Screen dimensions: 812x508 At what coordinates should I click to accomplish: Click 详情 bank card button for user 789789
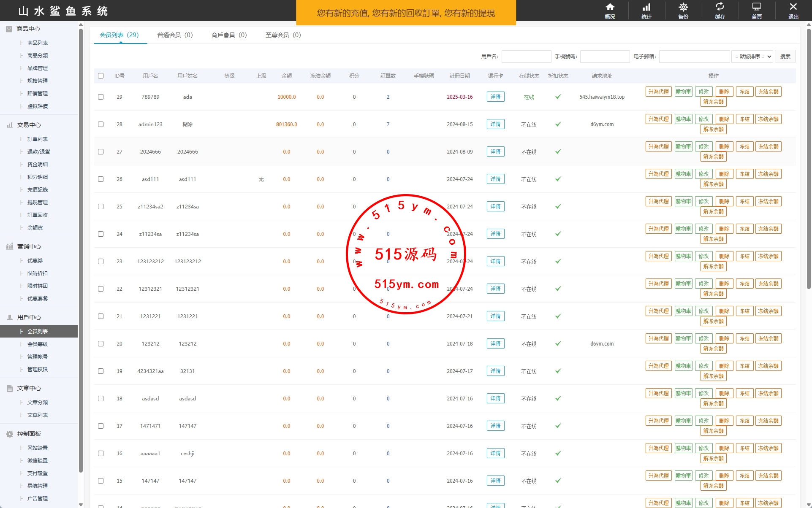coord(495,97)
